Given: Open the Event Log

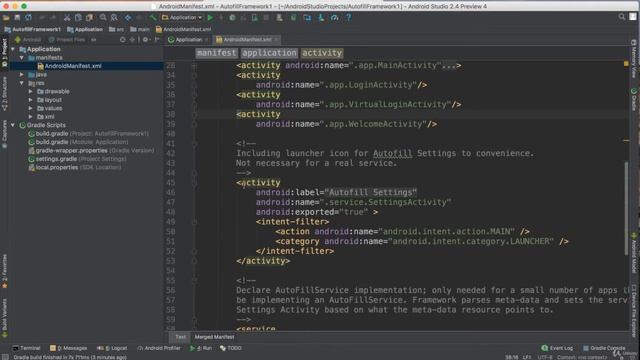Looking at the screenshot, I should [557, 348].
